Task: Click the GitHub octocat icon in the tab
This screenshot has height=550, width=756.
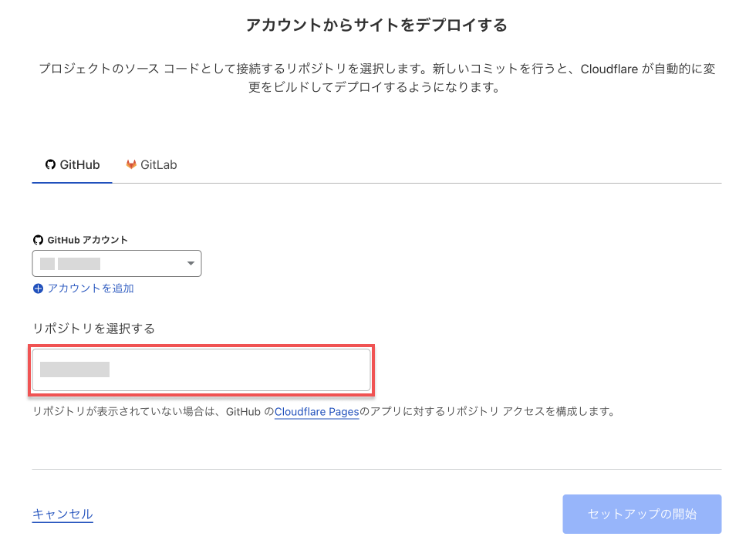Action: tap(50, 165)
